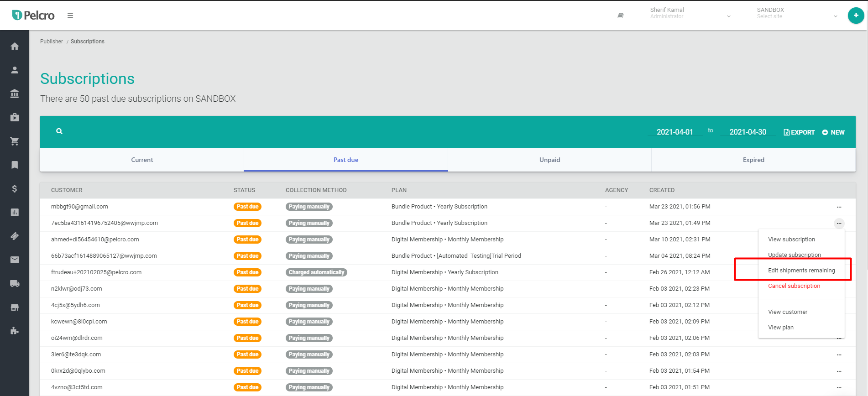Open the shopping cart icon in sidebar
This screenshot has width=868, height=396.
click(x=15, y=141)
